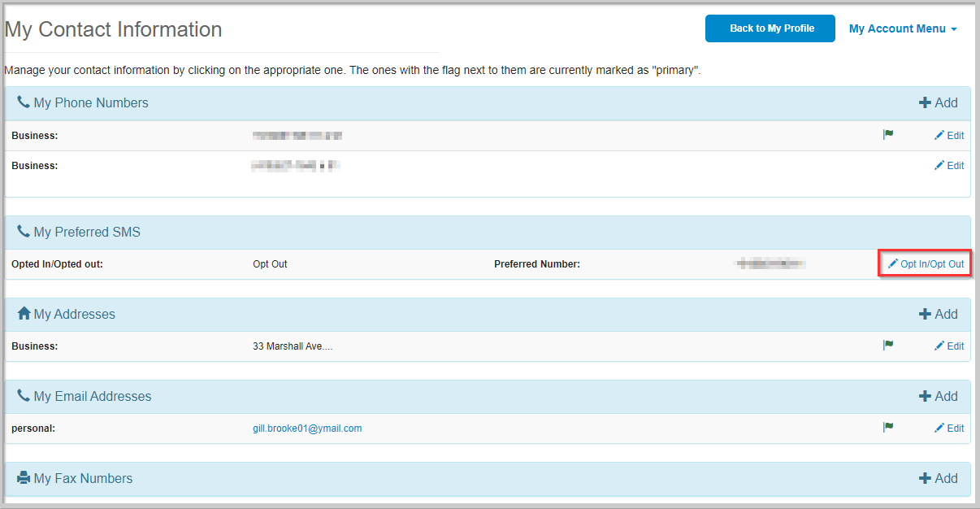The width and height of the screenshot is (980, 509).
Task: Click the Back to My Profile button
Action: [x=770, y=28]
